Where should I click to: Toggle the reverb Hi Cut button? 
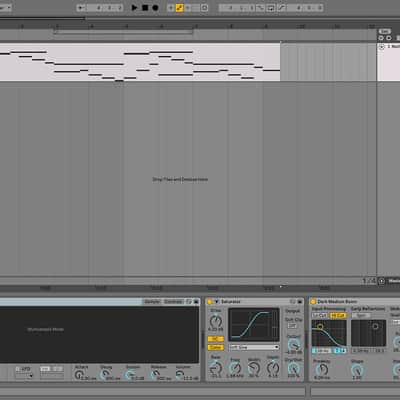pos(338,315)
